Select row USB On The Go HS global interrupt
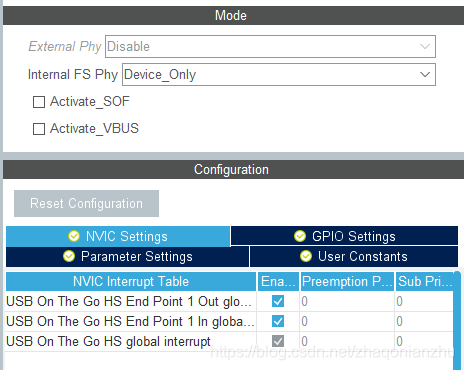The height and width of the screenshot is (370, 464). (x=229, y=341)
